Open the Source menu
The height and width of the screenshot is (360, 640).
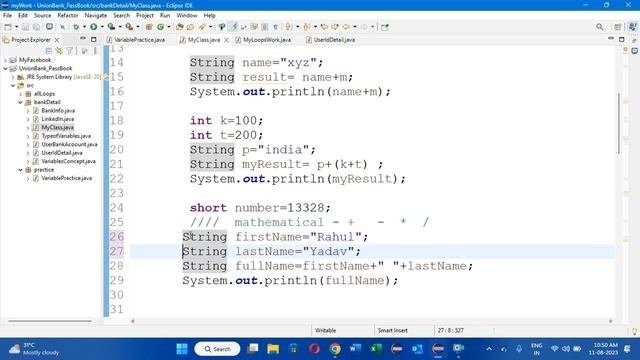point(42,16)
